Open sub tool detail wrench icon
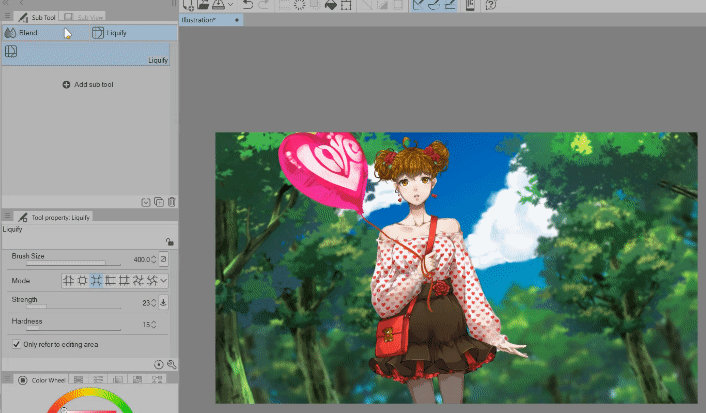Viewport: 706px width, 413px height. point(172,365)
